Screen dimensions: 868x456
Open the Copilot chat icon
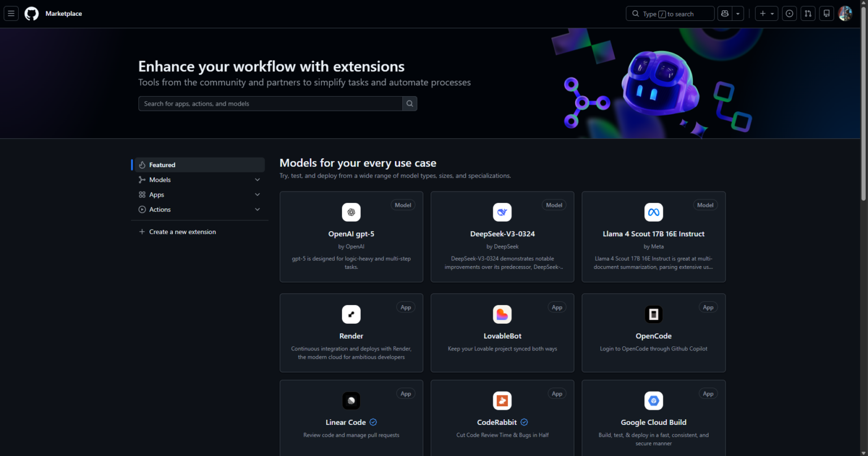pyautogui.click(x=724, y=14)
